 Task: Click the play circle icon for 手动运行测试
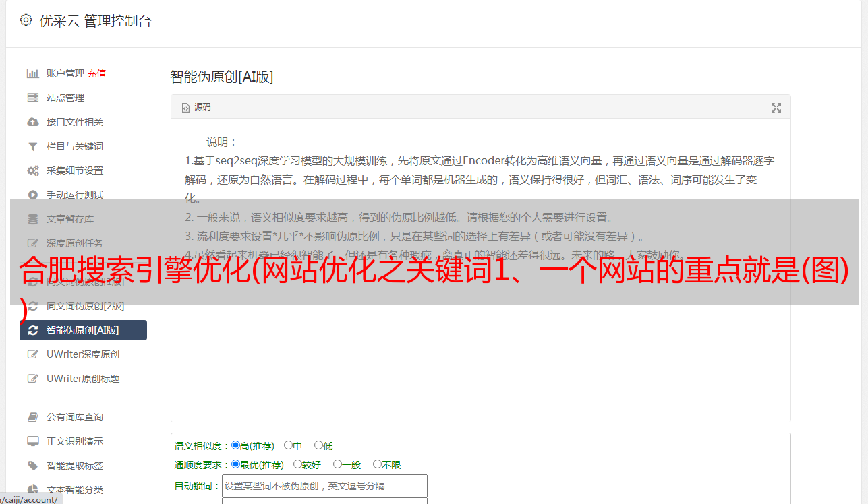[x=32, y=195]
